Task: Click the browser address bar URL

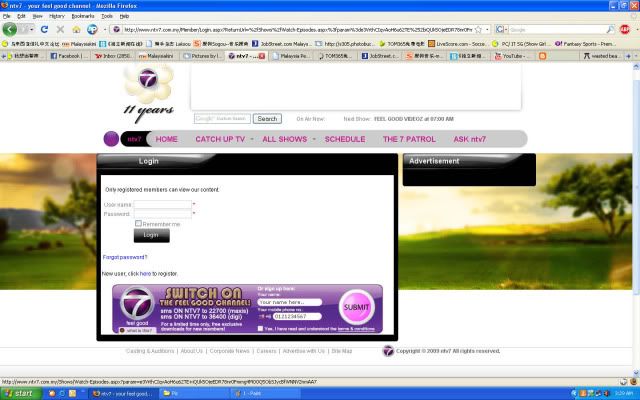Action: [x=298, y=30]
